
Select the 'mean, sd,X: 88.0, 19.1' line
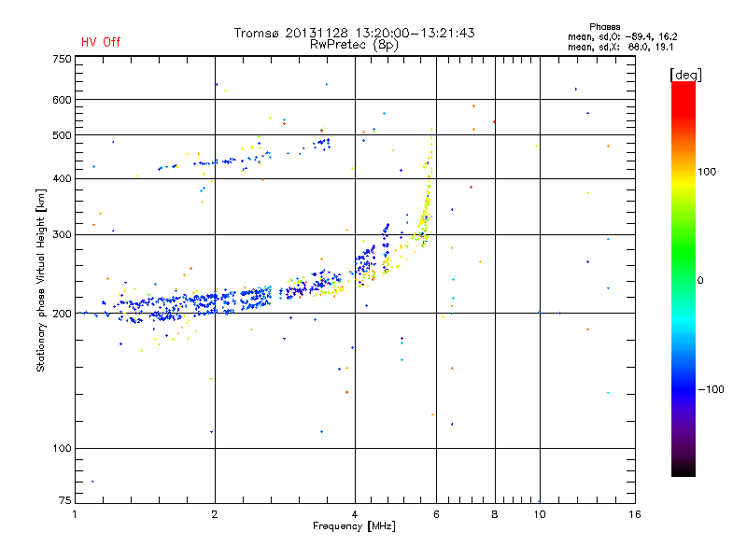pos(620,48)
